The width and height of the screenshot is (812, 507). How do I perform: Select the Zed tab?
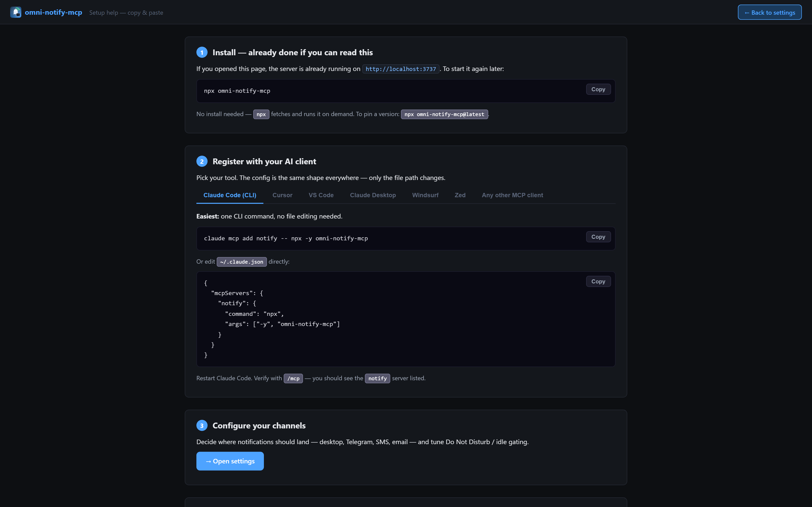(x=460, y=195)
